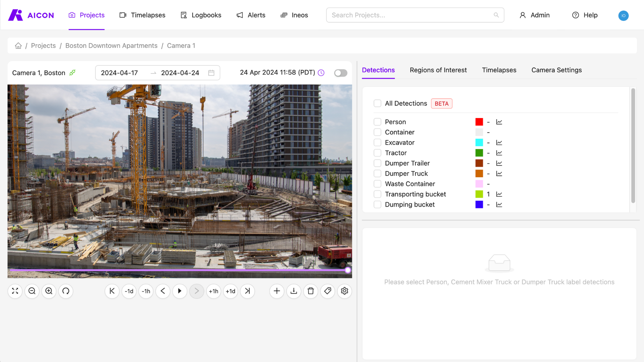Viewport: 644px width, 362px height.
Task: Turn on the toggle beside the timestamp
Action: pos(340,73)
